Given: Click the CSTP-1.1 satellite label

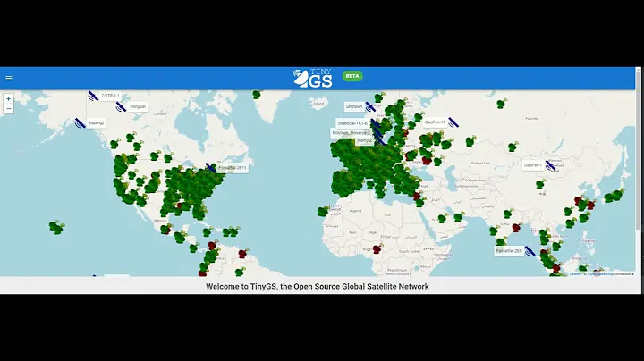Looking at the screenshot, I should pos(110,96).
